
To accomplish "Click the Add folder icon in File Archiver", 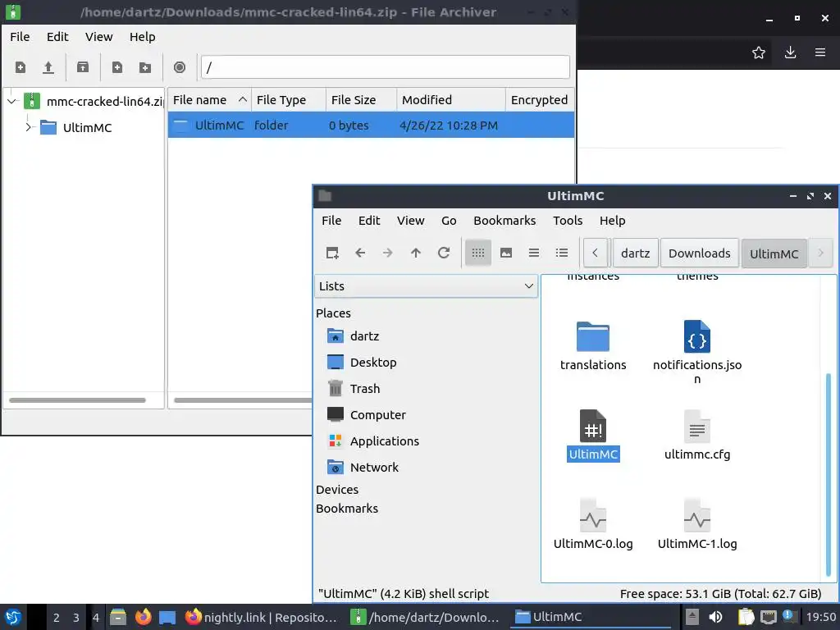I will [x=145, y=67].
